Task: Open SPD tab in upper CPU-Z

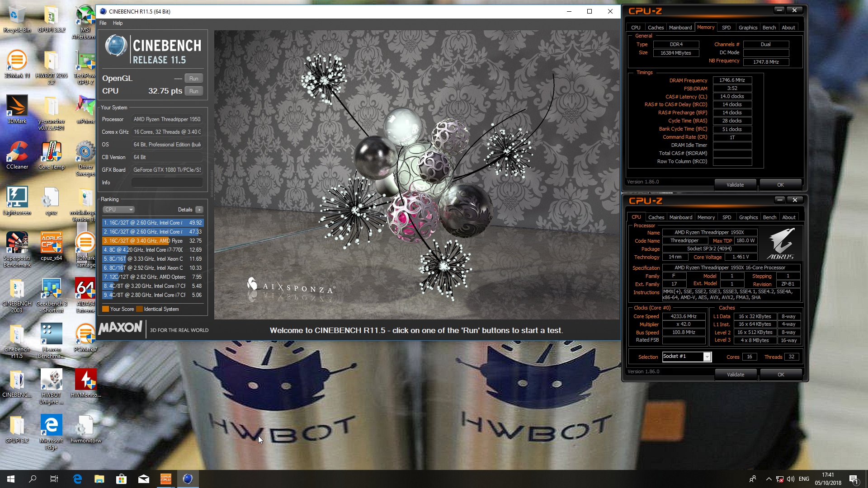Action: [726, 28]
